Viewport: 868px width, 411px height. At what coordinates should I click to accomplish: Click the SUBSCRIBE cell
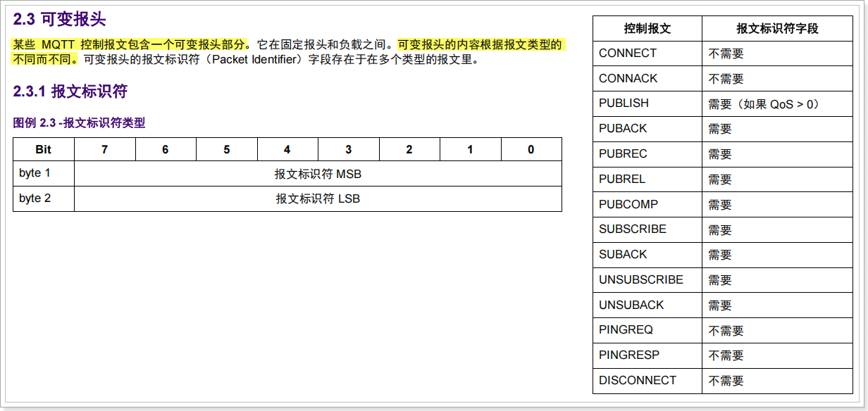tap(647, 229)
